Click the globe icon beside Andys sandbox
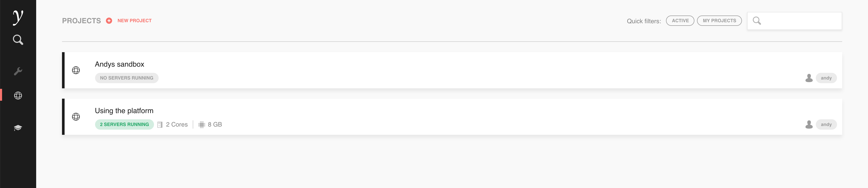This screenshot has height=188, width=868. coord(76,71)
